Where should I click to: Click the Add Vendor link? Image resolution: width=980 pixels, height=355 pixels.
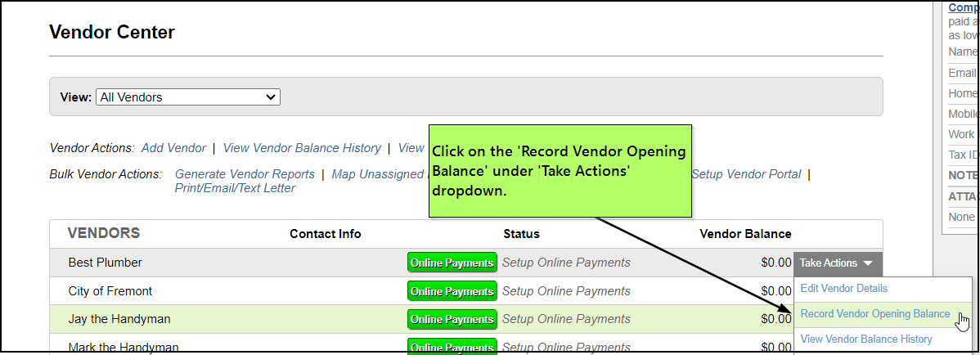click(x=173, y=148)
